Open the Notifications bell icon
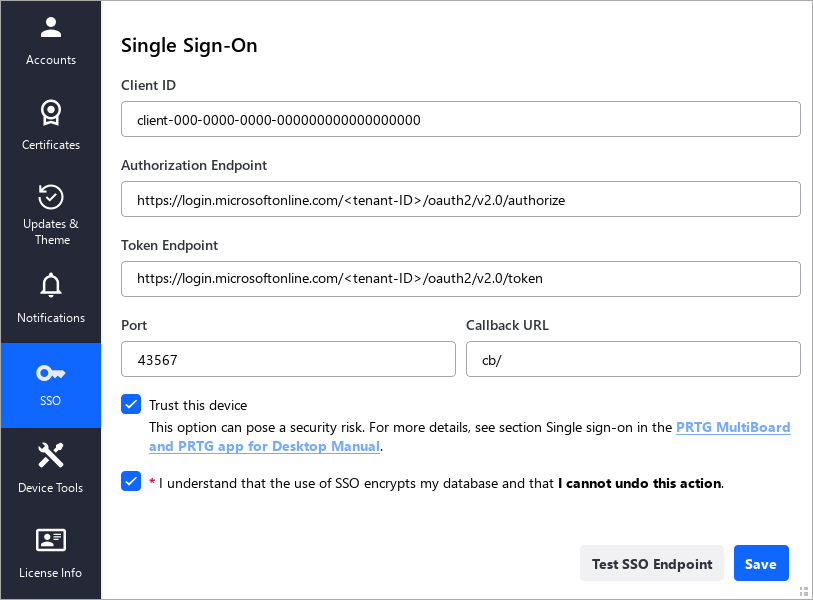 point(51,285)
